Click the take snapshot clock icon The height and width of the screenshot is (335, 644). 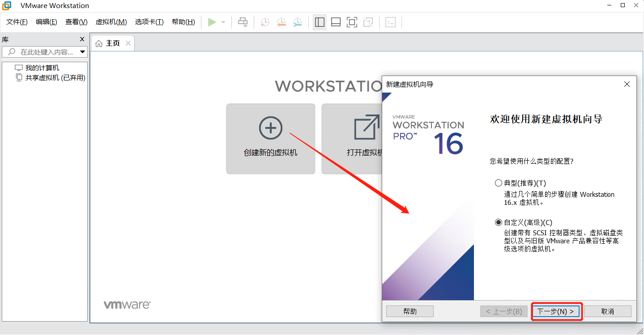265,22
